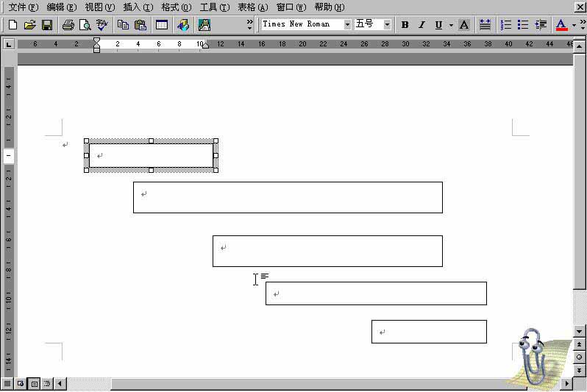Open the font size dropdown
Image resolution: width=587 pixels, height=392 pixels.
(387, 24)
